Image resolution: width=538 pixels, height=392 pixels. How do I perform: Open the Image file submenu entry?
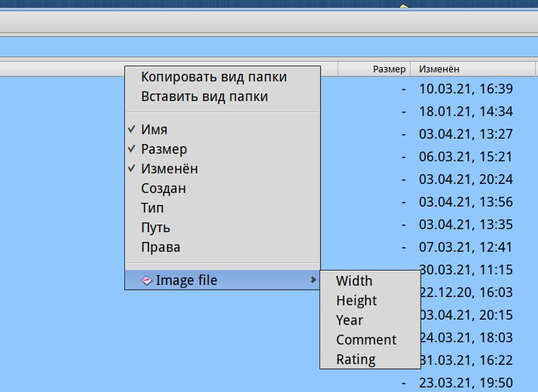tap(223, 280)
